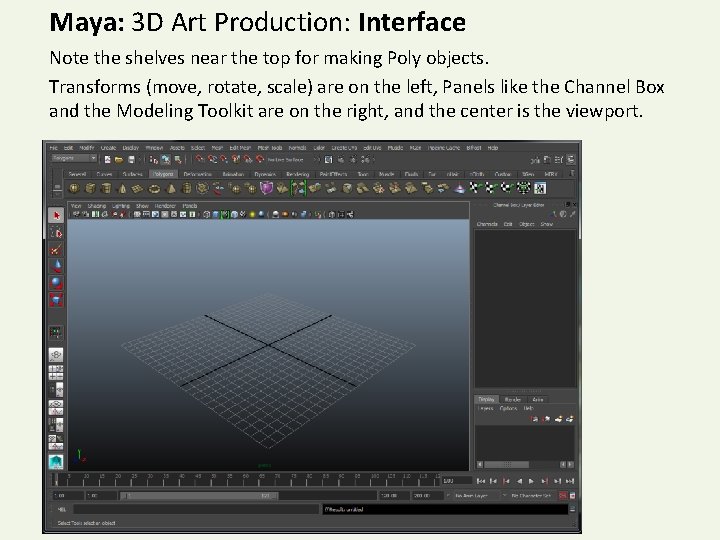Viewport: 720px width, 540px height.
Task: Click play backward button
Action: 519,481
